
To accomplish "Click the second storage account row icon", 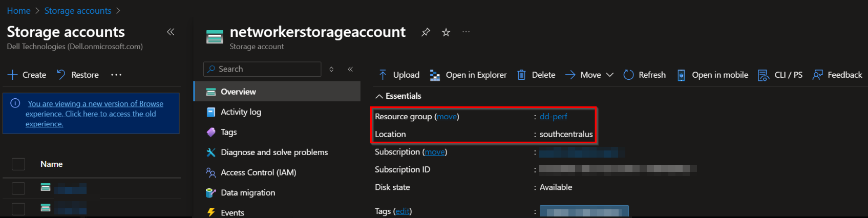I will tap(46, 208).
